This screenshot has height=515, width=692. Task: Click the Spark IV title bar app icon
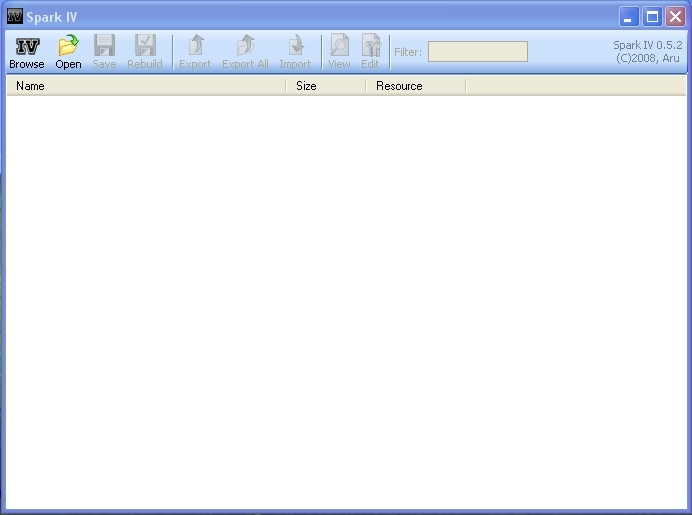[x=14, y=17]
